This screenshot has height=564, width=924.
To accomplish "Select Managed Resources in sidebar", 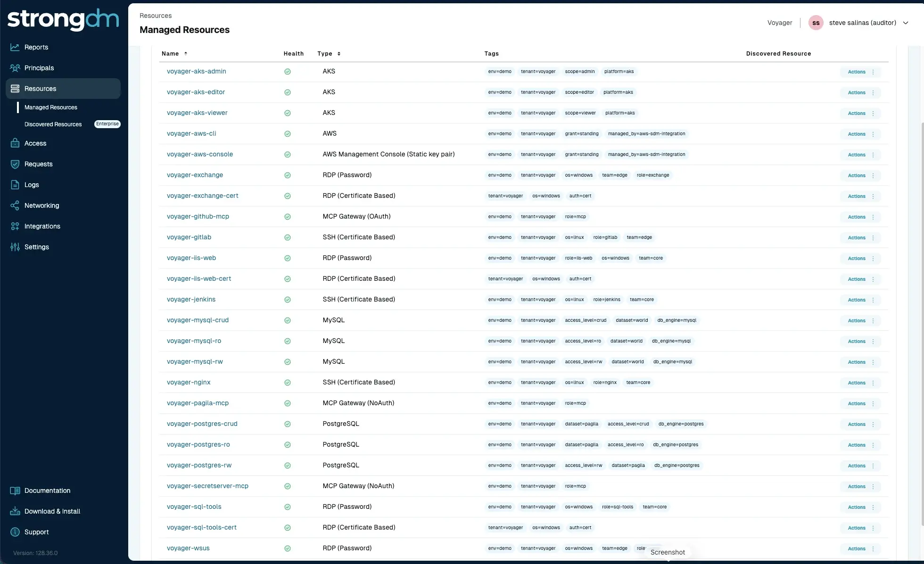I will [x=51, y=107].
